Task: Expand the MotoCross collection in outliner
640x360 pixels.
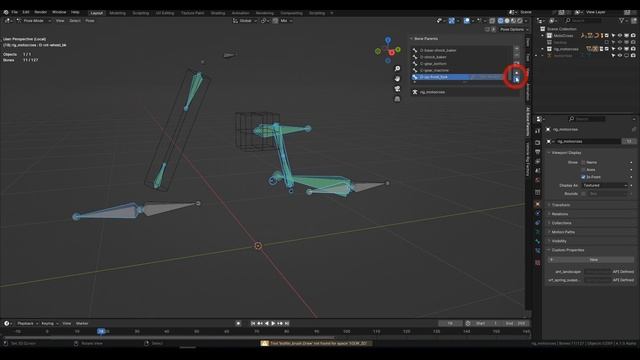Action: pos(543,36)
